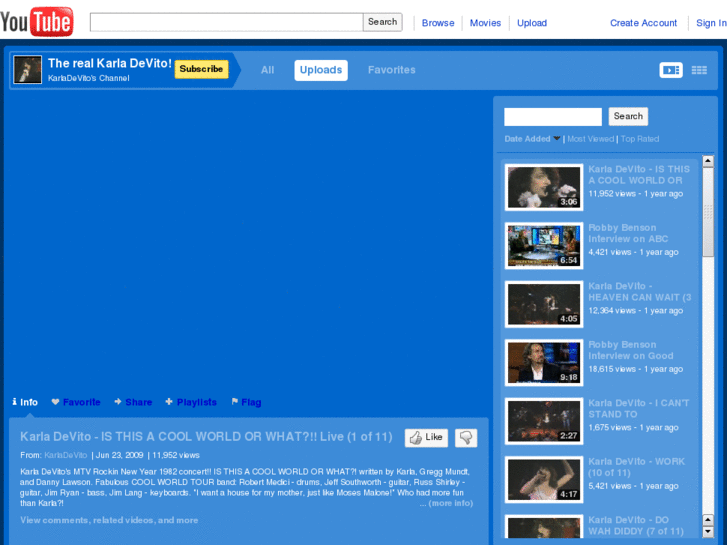
Task: Subscribe to KarlaDeVito's channel
Action: (201, 69)
